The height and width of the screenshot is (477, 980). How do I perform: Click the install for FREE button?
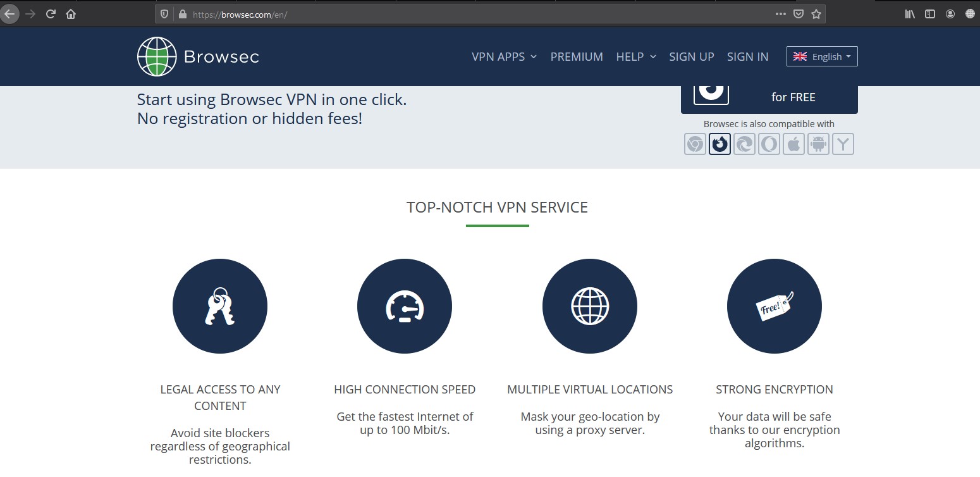click(x=769, y=99)
